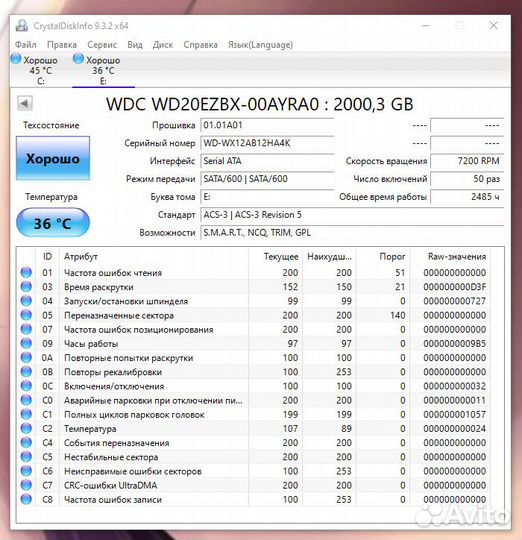The height and width of the screenshot is (540, 522).
Task: Click the 7200 RPM rotation speed field
Action: tap(467, 161)
